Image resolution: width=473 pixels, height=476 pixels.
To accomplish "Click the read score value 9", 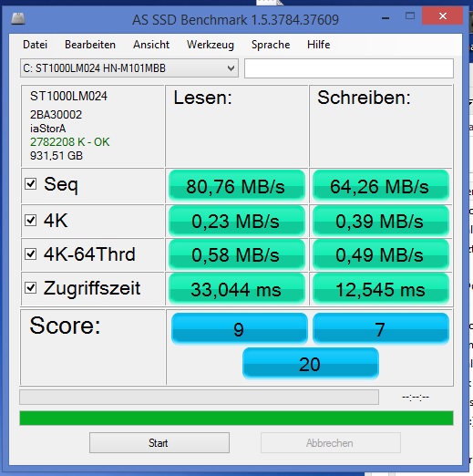I will click(239, 328).
